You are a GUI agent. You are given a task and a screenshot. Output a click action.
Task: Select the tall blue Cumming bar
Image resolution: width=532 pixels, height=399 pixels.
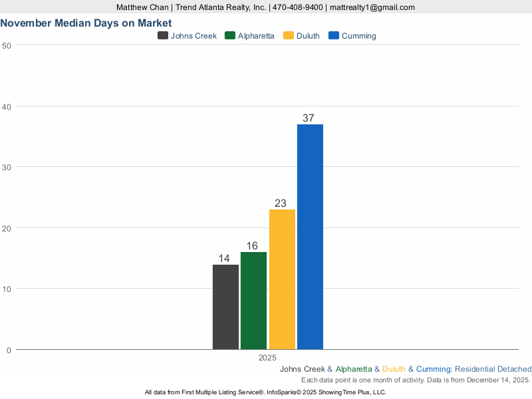tap(310, 237)
